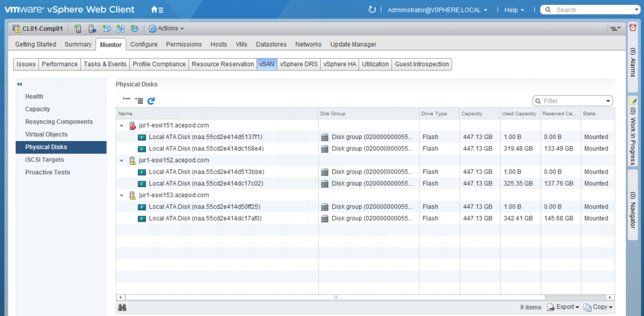Open the Filter options dropdown arrow

(x=608, y=101)
